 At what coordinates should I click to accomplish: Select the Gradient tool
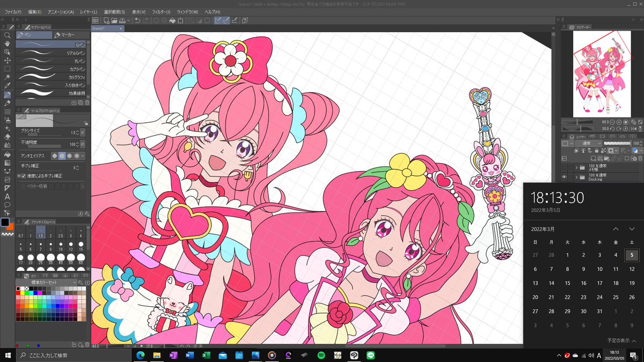7,162
